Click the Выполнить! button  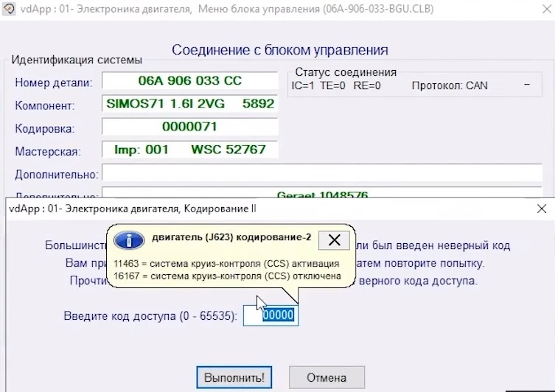point(234,377)
